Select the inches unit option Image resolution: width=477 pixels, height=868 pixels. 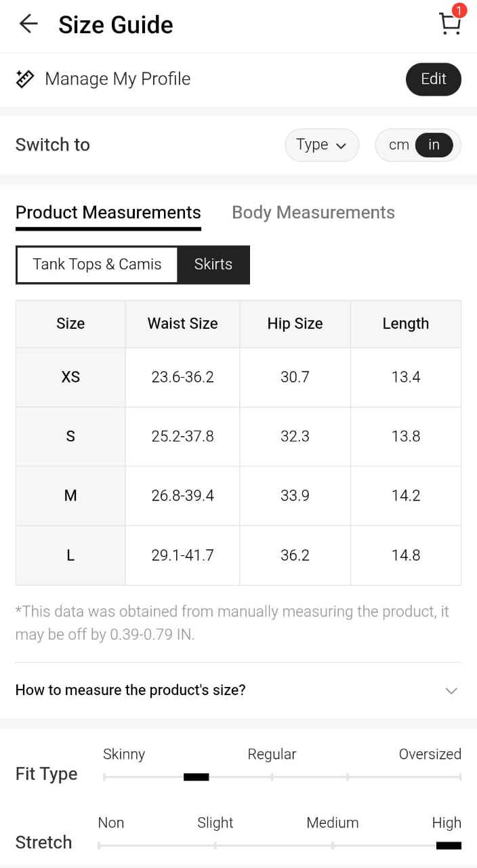click(x=434, y=144)
